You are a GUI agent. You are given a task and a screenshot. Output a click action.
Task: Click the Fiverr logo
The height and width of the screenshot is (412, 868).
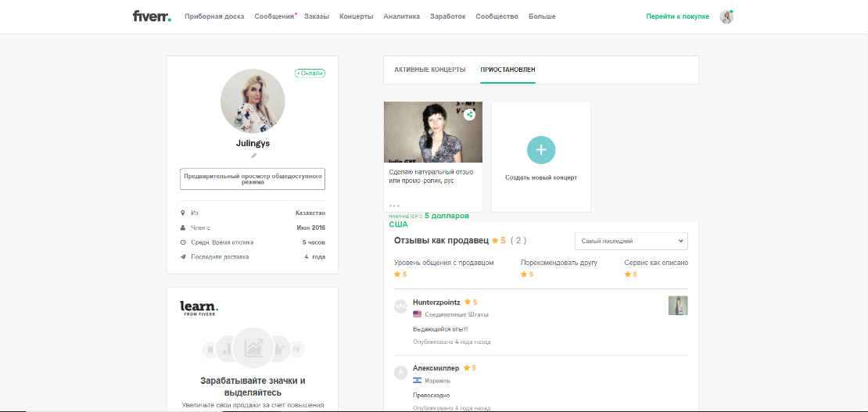tap(152, 16)
